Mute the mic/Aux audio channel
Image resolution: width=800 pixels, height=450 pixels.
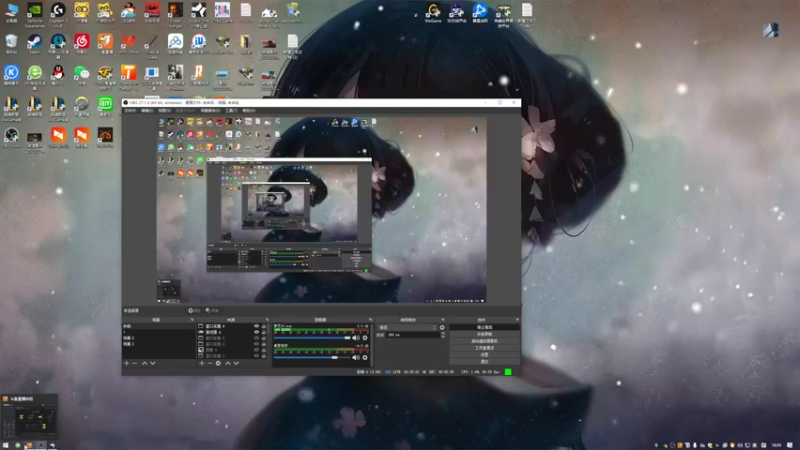tap(356, 338)
